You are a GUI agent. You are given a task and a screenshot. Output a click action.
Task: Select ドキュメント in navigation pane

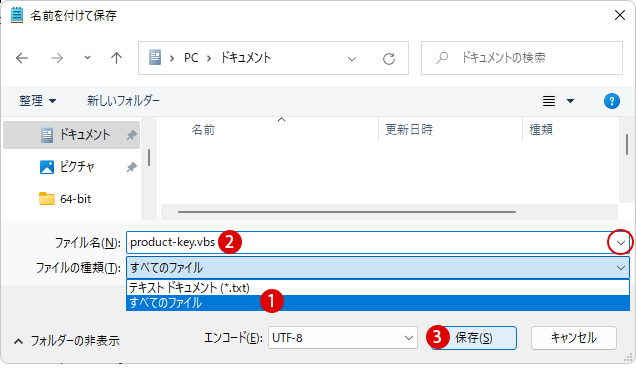71,135
